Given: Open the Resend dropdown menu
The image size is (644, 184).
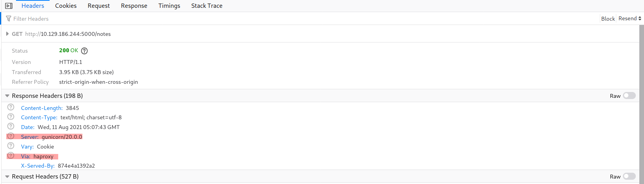Looking at the screenshot, I should [630, 19].
